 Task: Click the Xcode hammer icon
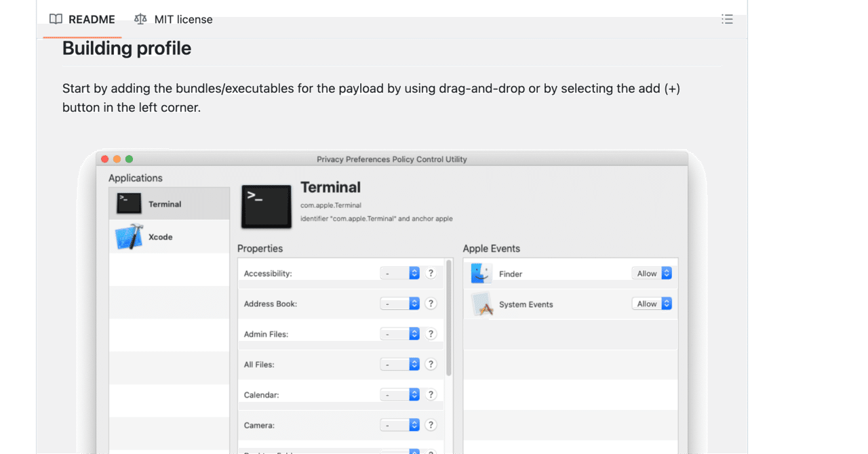(129, 237)
